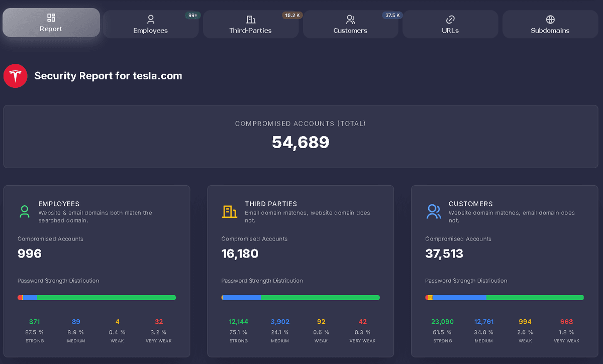
Task: Switch to the Employees tab
Action: (151, 24)
